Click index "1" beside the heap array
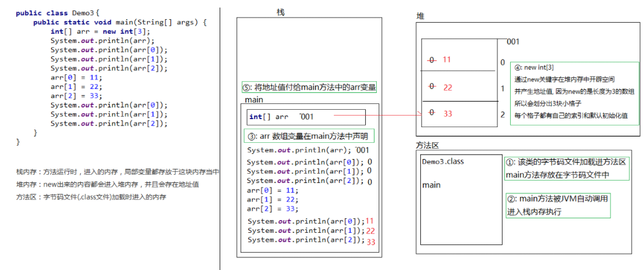The width and height of the screenshot is (644, 270). [503, 88]
